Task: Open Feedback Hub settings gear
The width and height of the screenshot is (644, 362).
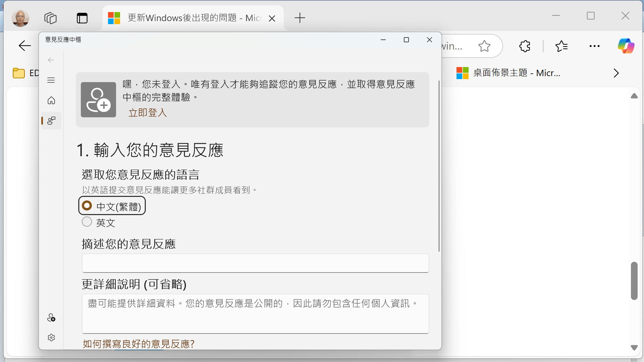Action: [x=51, y=338]
